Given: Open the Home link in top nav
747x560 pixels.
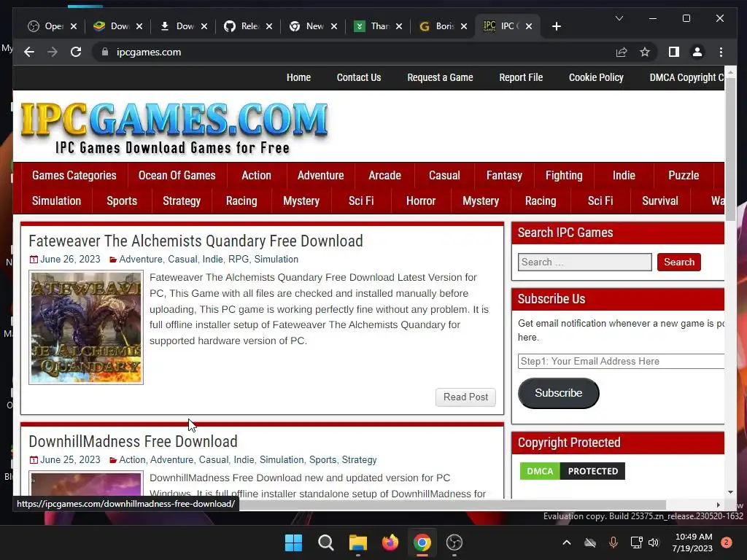Looking at the screenshot, I should pyautogui.click(x=298, y=77).
